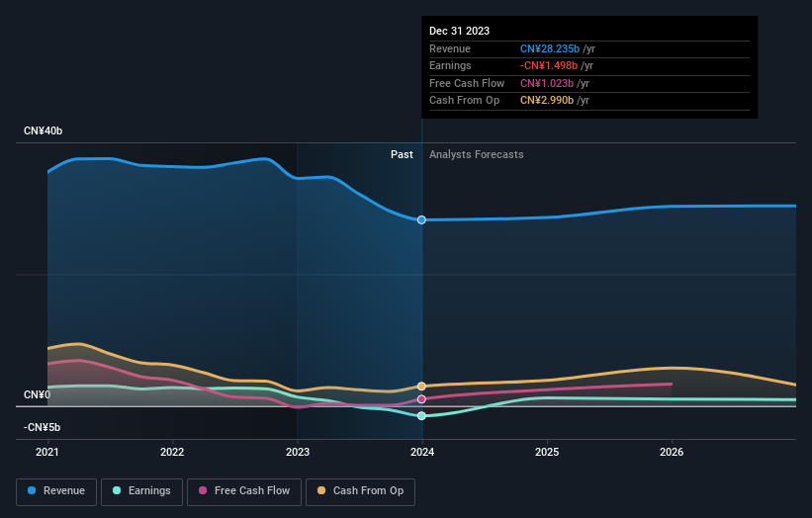The width and height of the screenshot is (812, 518).
Task: Click the -CN¥1.498b earnings value
Action: [x=549, y=65]
